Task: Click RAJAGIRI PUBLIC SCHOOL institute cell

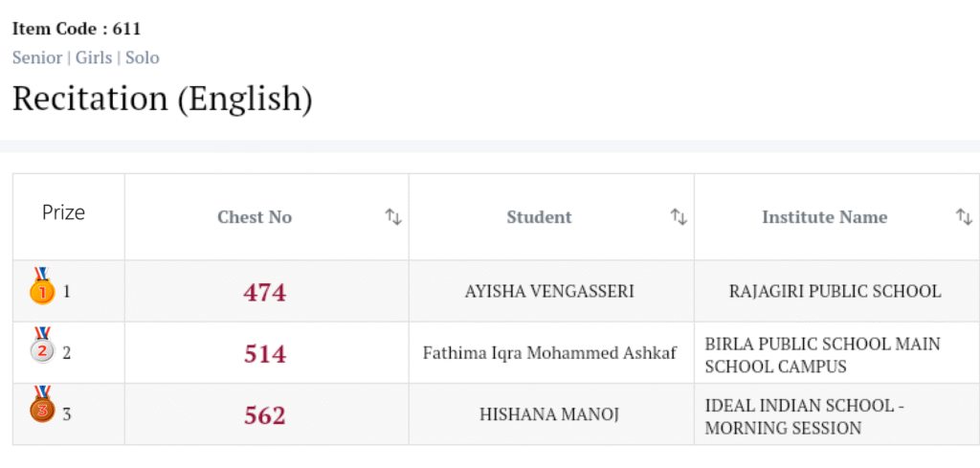Action: click(x=835, y=291)
